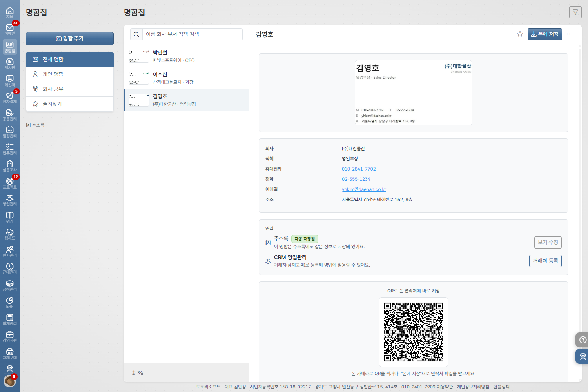Open 웹하드 cloud icon
This screenshot has height=392, width=588.
pyautogui.click(x=10, y=234)
